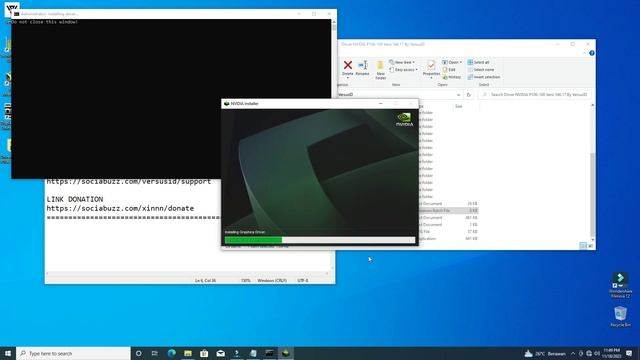Click Select all in File Explorer

[478, 62]
